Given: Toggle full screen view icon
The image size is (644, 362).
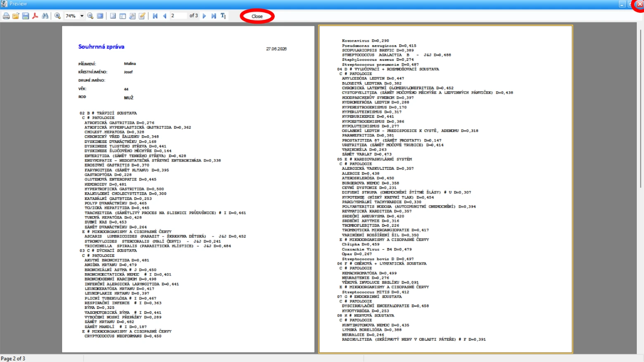Looking at the screenshot, I should pos(100,16).
